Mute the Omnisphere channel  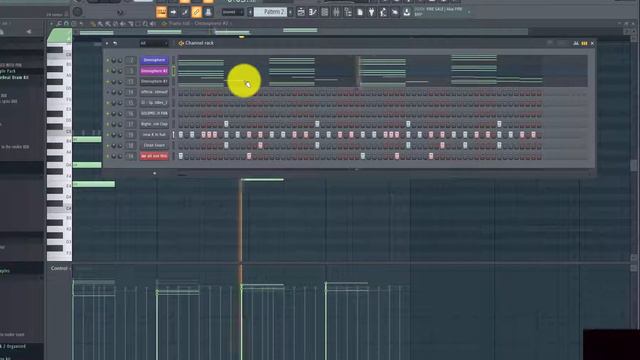tap(108, 60)
